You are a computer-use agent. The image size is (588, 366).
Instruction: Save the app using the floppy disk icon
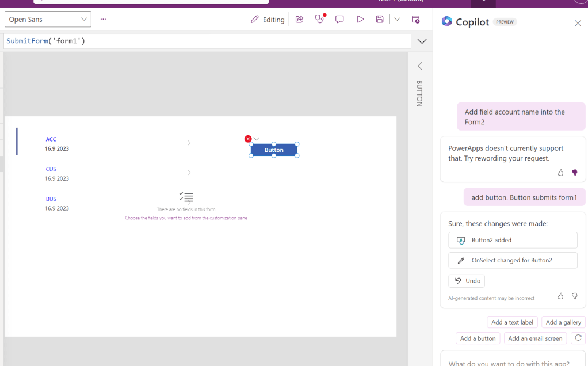point(380,20)
